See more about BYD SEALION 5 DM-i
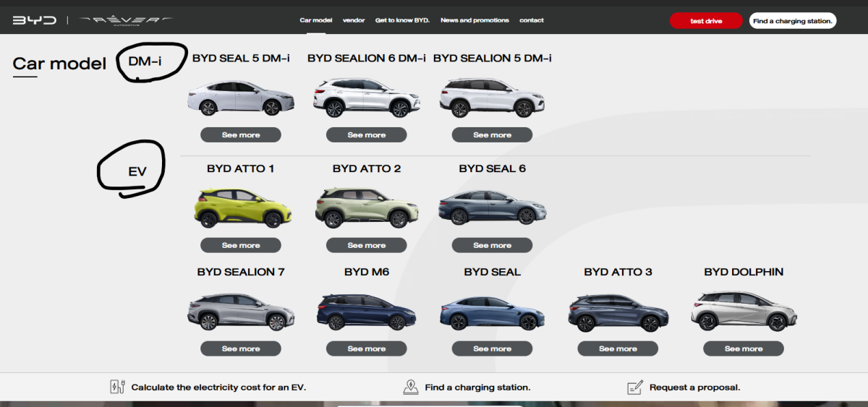868x407 pixels. click(493, 134)
